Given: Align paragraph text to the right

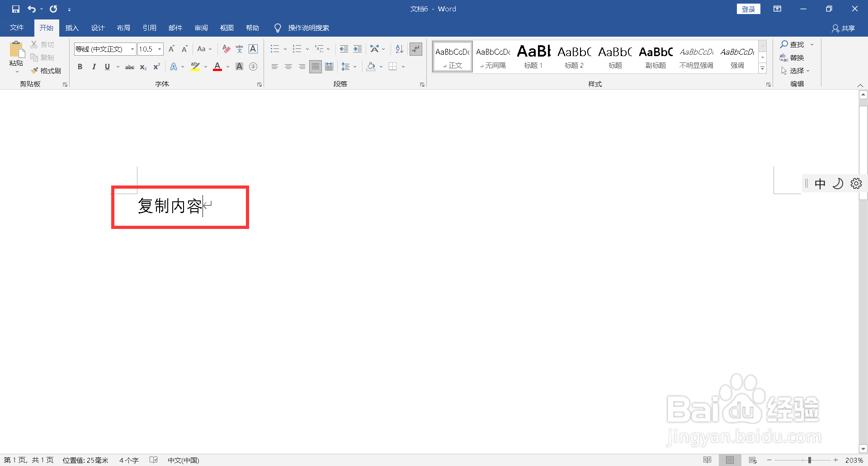Looking at the screenshot, I should [x=302, y=67].
